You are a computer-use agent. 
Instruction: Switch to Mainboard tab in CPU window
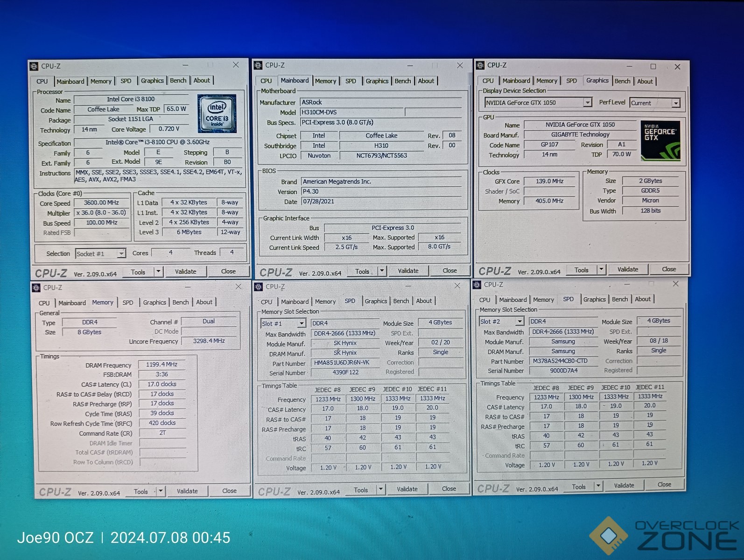click(x=70, y=81)
